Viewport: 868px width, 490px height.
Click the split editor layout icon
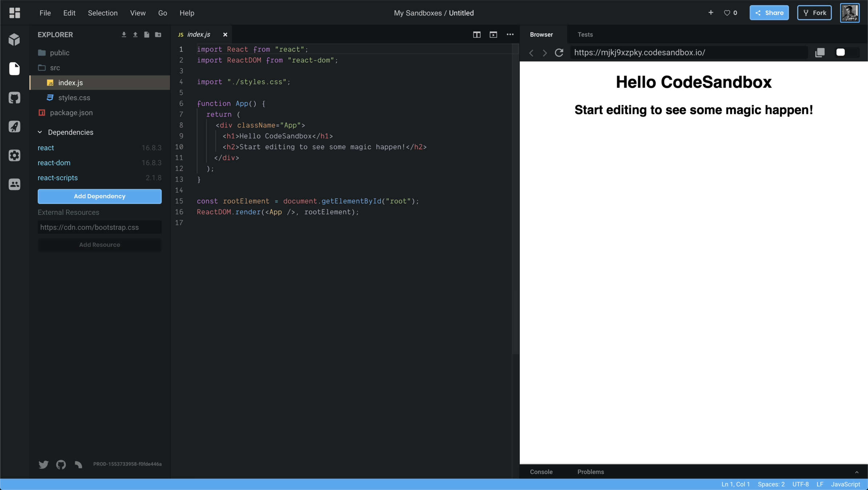coord(476,34)
